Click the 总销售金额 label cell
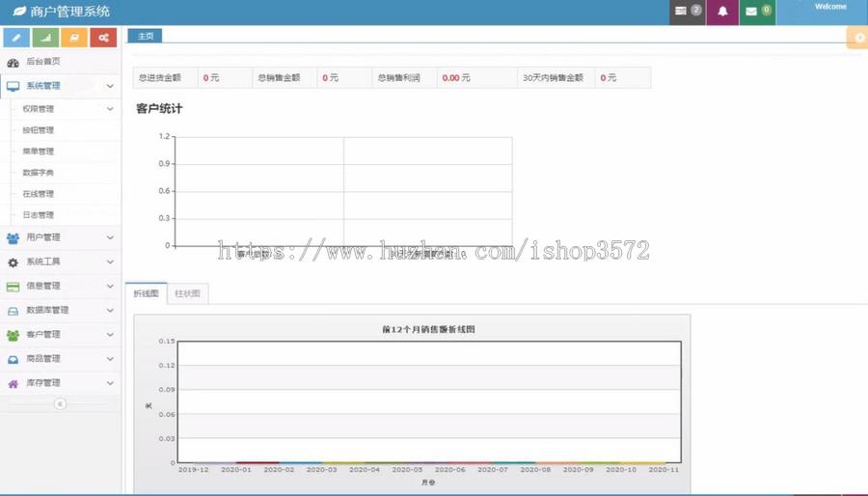Screen dimensions: 868x496 point(285,77)
